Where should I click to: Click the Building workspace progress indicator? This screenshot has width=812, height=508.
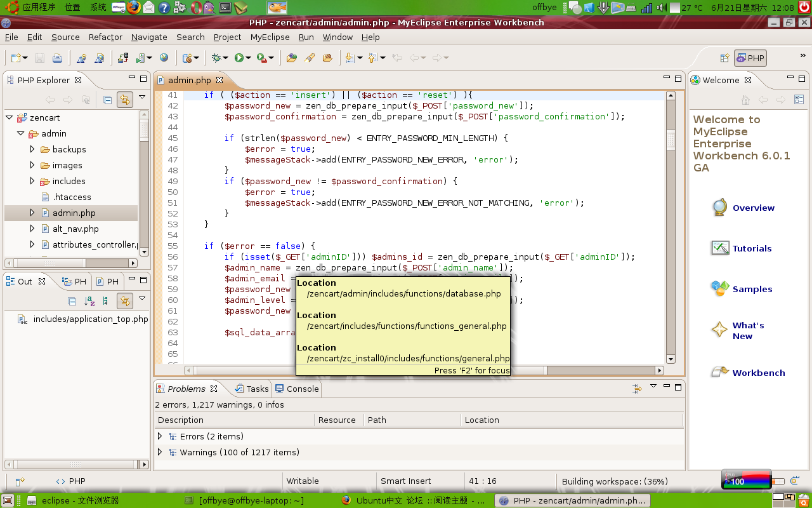[614, 481]
